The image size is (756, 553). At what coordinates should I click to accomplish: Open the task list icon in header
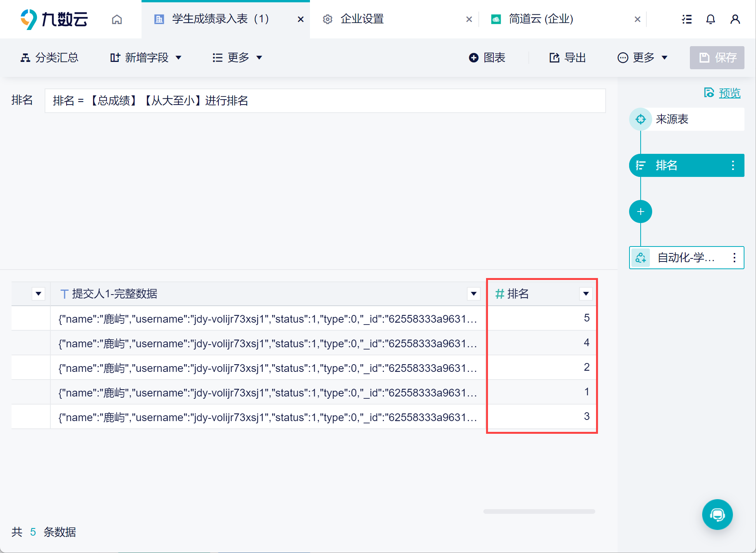point(687,19)
